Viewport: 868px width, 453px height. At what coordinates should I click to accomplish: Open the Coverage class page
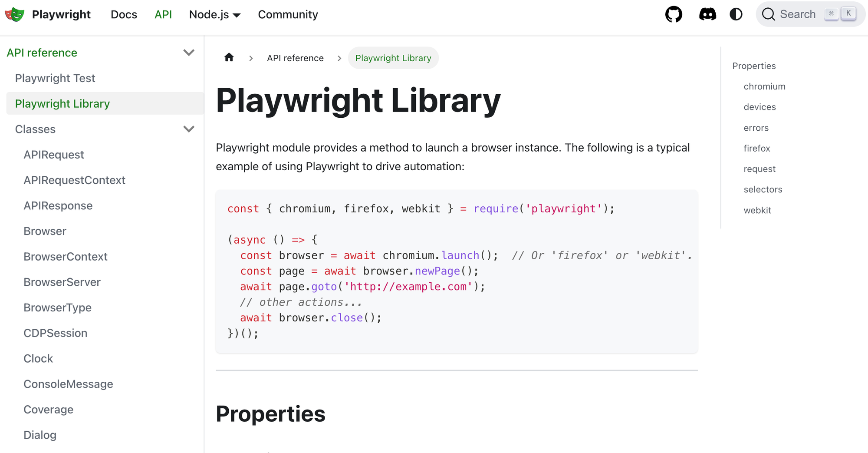click(48, 410)
